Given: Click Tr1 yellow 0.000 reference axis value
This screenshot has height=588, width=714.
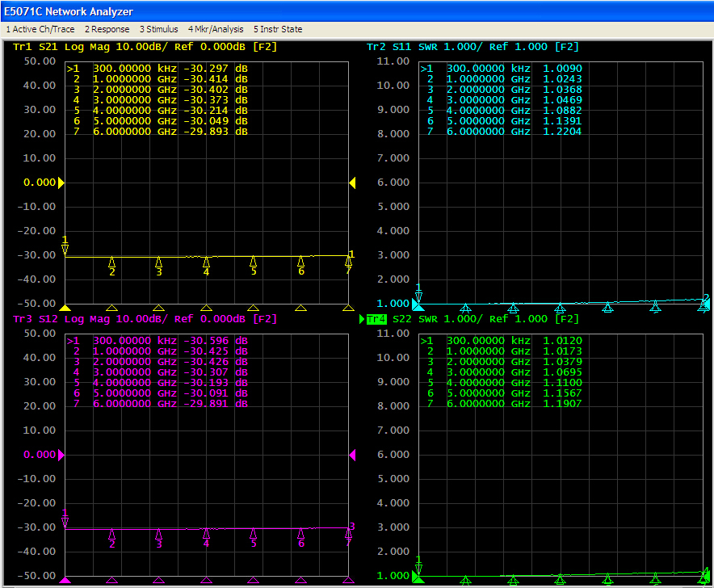Looking at the screenshot, I should pyautogui.click(x=40, y=183).
